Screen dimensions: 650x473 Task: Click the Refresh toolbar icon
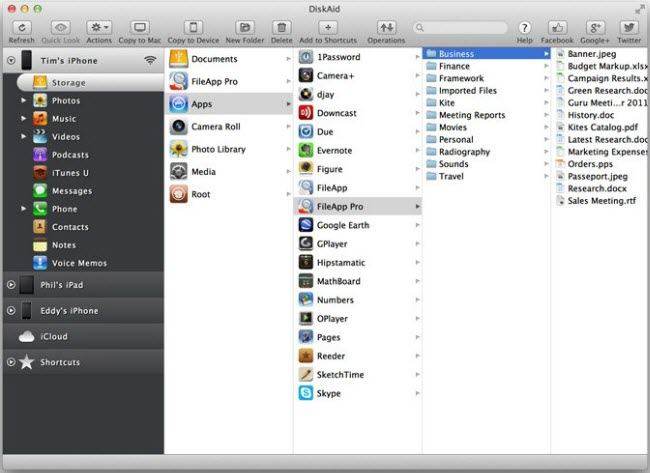(x=22, y=28)
